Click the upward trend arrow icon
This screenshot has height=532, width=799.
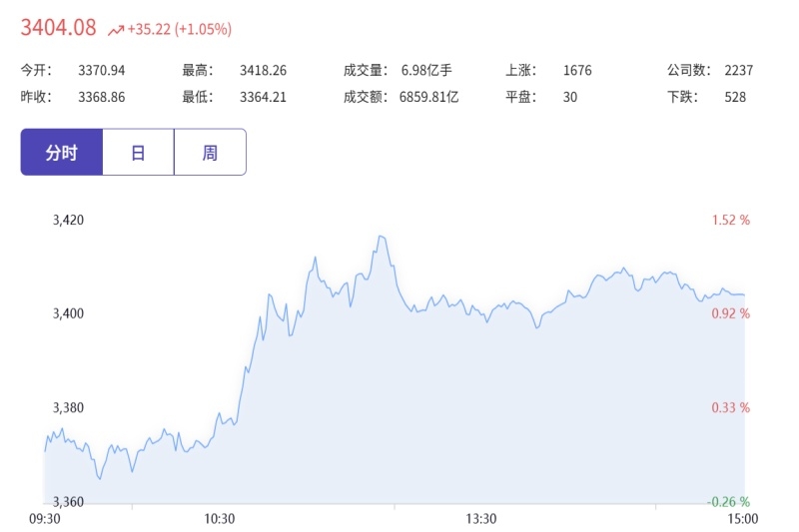(x=116, y=30)
